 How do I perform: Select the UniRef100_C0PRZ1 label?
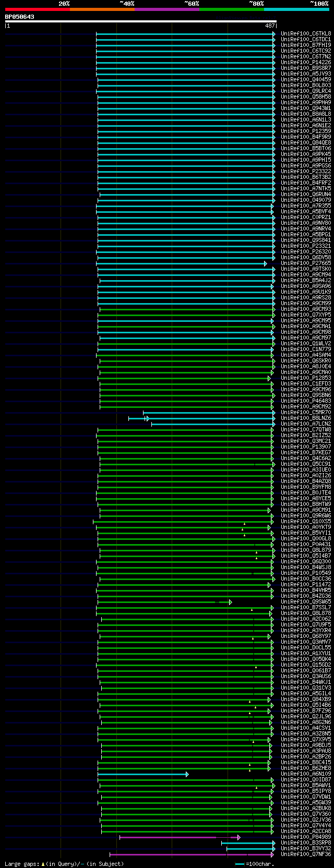pyautogui.click(x=306, y=217)
